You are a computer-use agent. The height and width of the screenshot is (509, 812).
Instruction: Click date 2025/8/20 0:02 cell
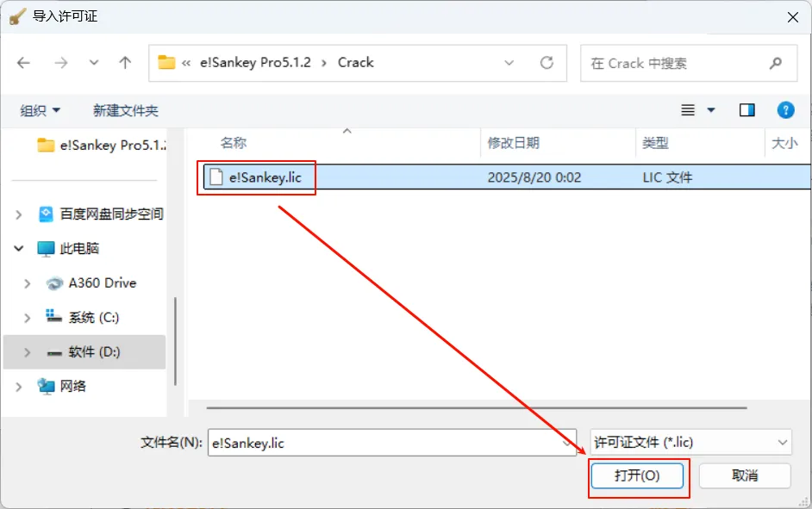(x=534, y=177)
